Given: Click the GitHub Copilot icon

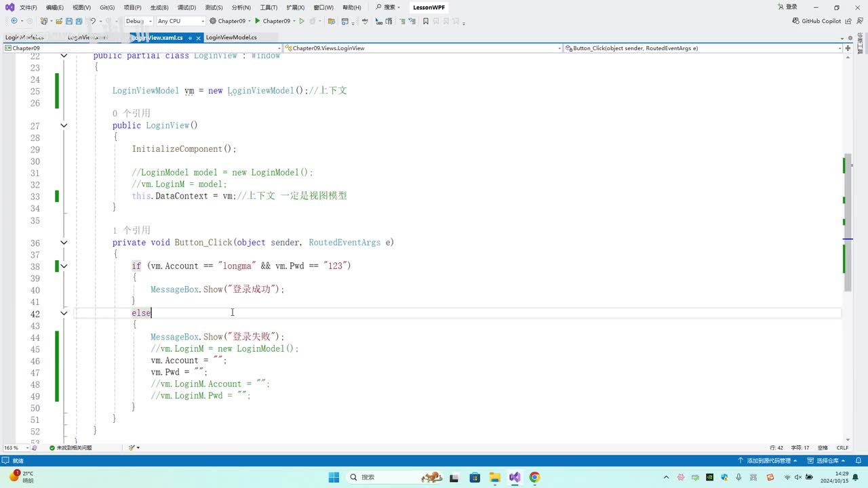Looking at the screenshot, I should click(x=796, y=21).
